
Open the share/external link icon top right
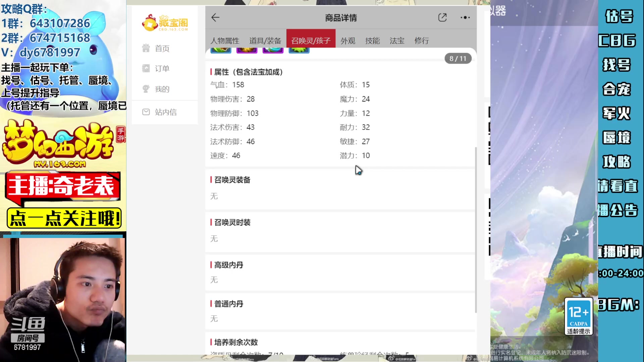pyautogui.click(x=442, y=17)
